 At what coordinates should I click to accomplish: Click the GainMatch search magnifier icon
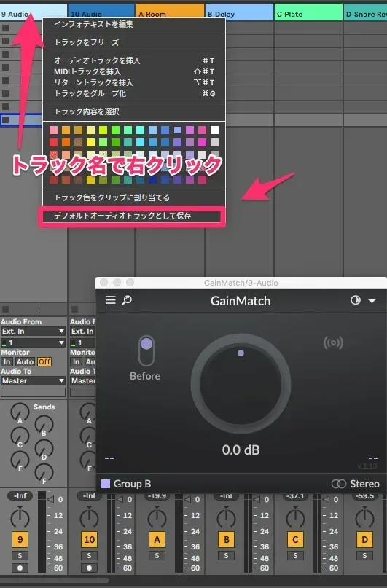127,300
